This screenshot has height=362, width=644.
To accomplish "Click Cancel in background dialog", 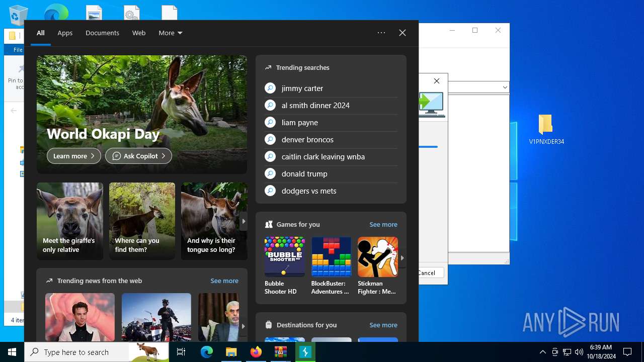I will click(x=427, y=273).
